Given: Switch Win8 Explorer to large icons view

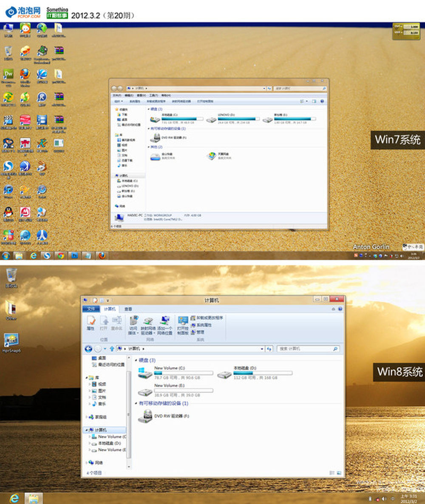Looking at the screenshot, I should pyautogui.click(x=339, y=473).
